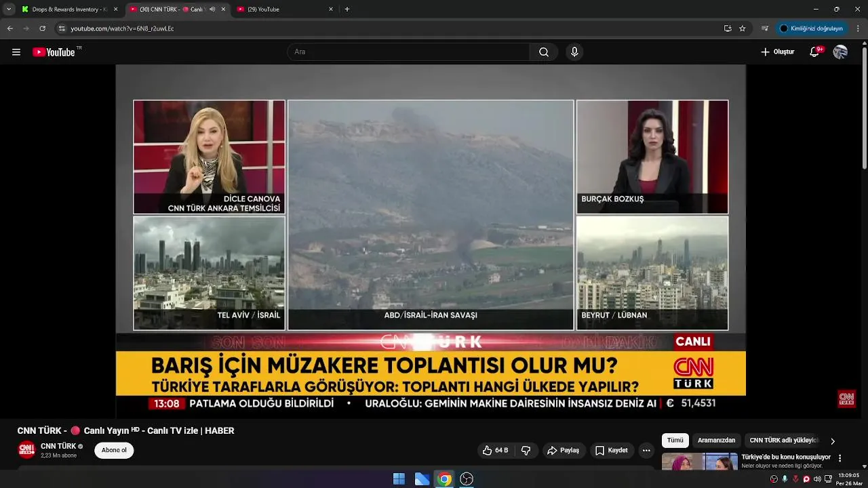Share the video with Paylaş
This screenshot has height=488, width=868.
pyautogui.click(x=564, y=450)
